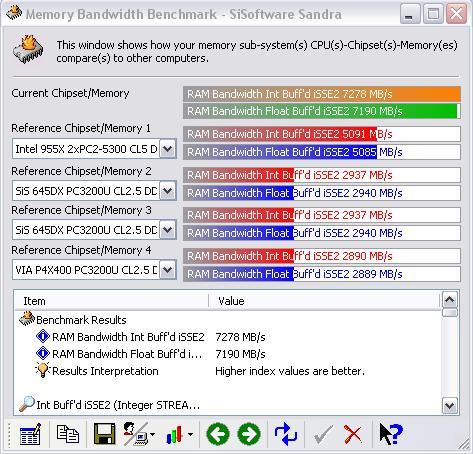
Task: Click magnifier icon beside Int Buff'd iSSE2
Action: tap(27, 404)
